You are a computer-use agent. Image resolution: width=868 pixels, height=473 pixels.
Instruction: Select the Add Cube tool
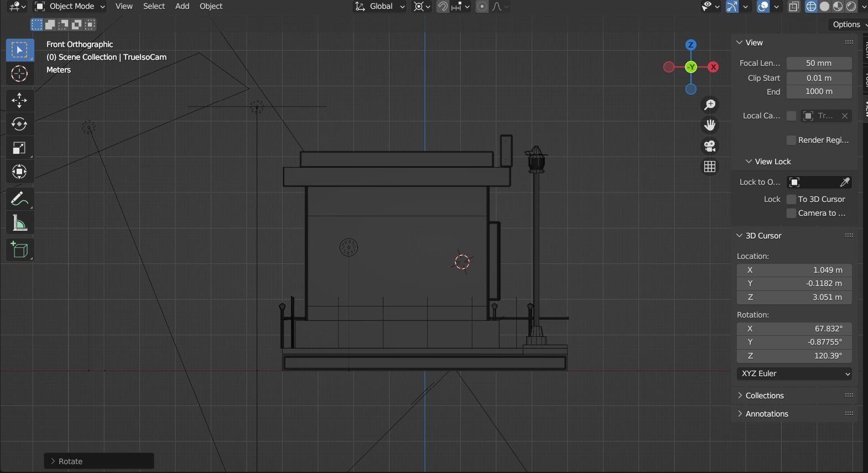point(19,250)
